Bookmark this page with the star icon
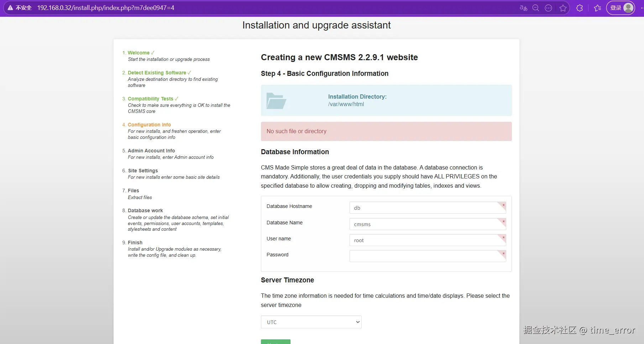 click(x=563, y=8)
